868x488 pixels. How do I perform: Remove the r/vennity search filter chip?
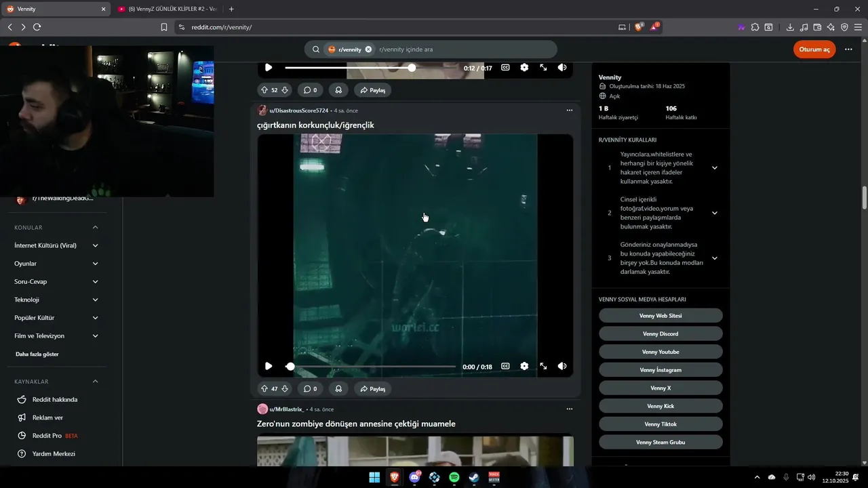tap(368, 49)
